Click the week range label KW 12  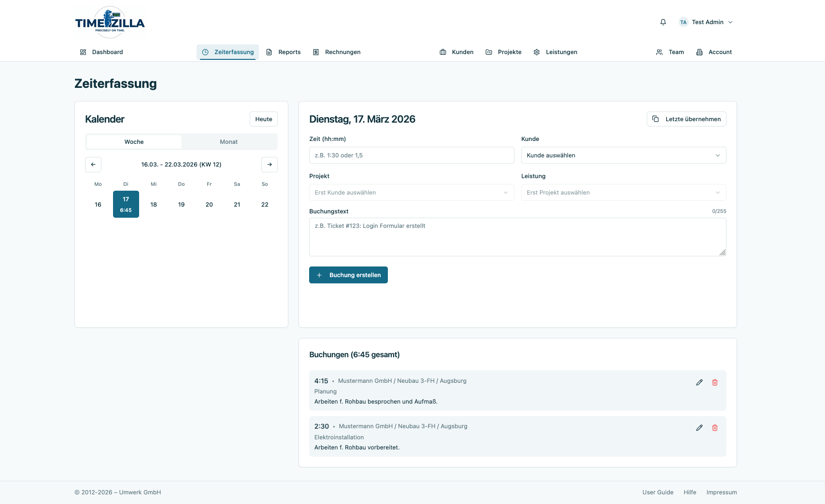pos(181,165)
